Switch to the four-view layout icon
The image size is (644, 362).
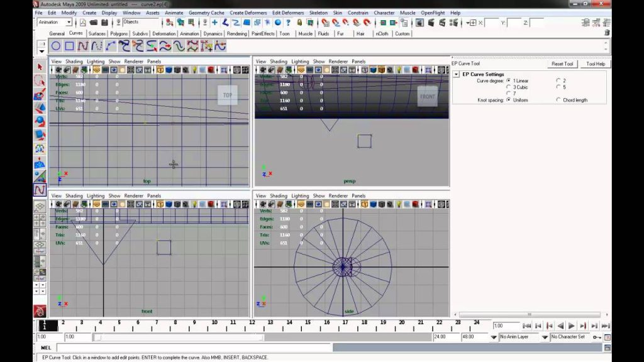click(40, 220)
